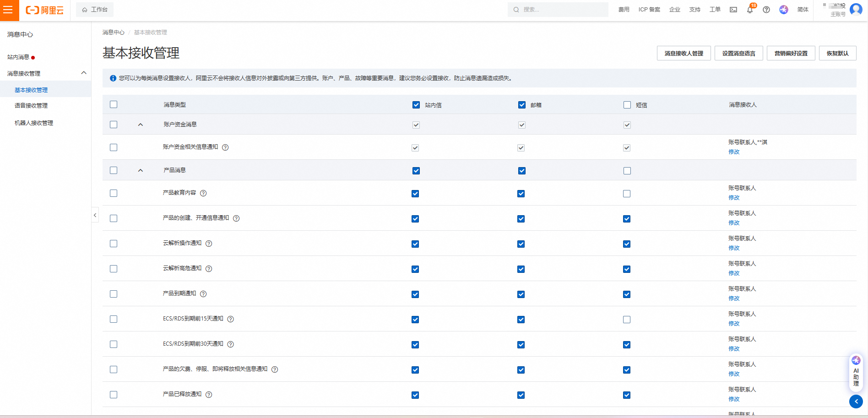
Task: Click the 消息接收人管理 button
Action: [x=684, y=53]
